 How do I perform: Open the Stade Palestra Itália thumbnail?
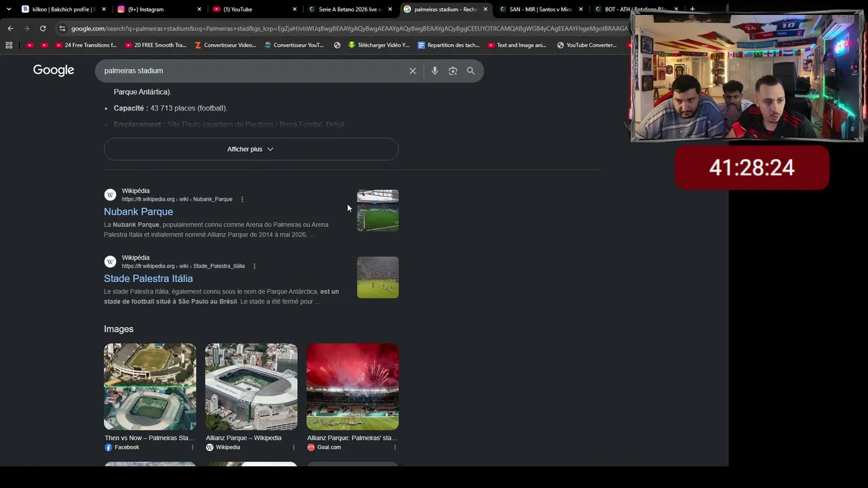[378, 277]
